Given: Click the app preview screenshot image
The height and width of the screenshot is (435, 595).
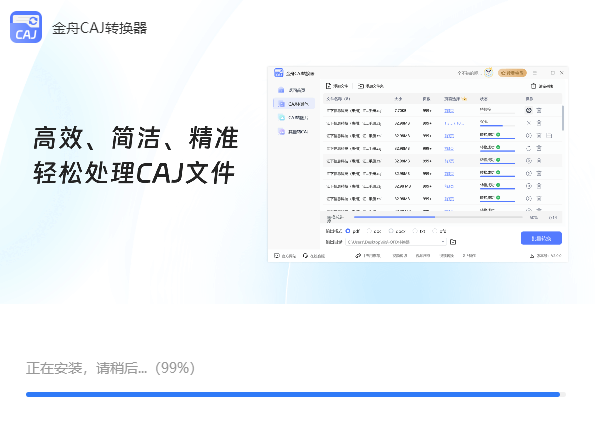Looking at the screenshot, I should coord(418,164).
